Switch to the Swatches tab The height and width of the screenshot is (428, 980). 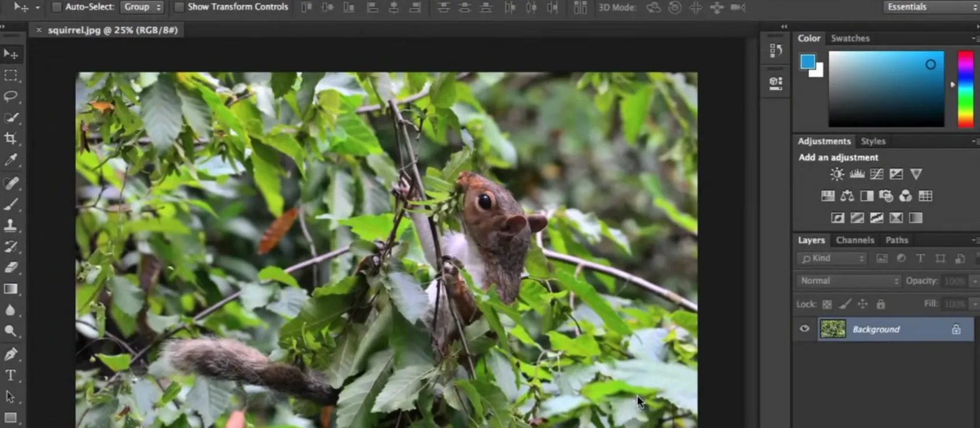coord(850,38)
